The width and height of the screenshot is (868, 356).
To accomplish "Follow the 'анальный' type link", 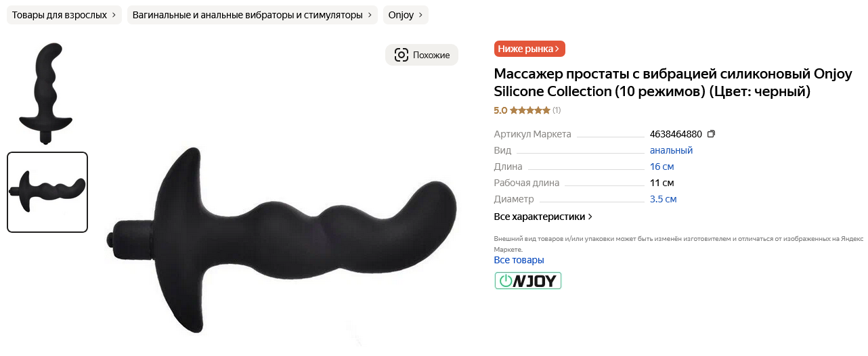I will pyautogui.click(x=671, y=150).
